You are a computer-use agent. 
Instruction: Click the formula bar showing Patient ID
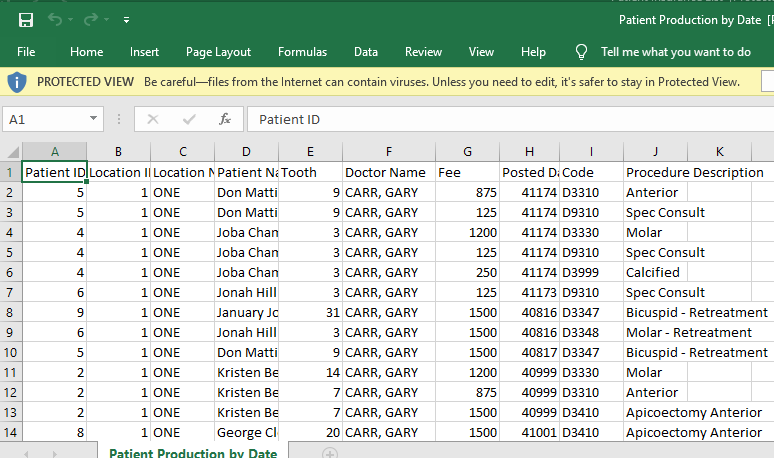[500, 119]
